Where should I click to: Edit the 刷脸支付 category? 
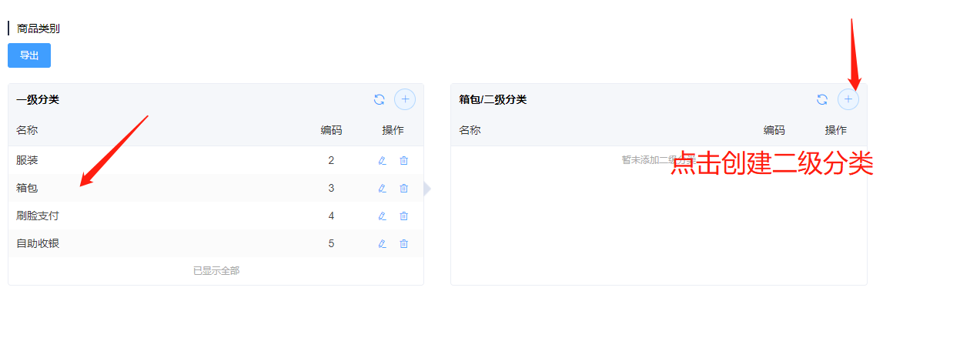coord(382,216)
